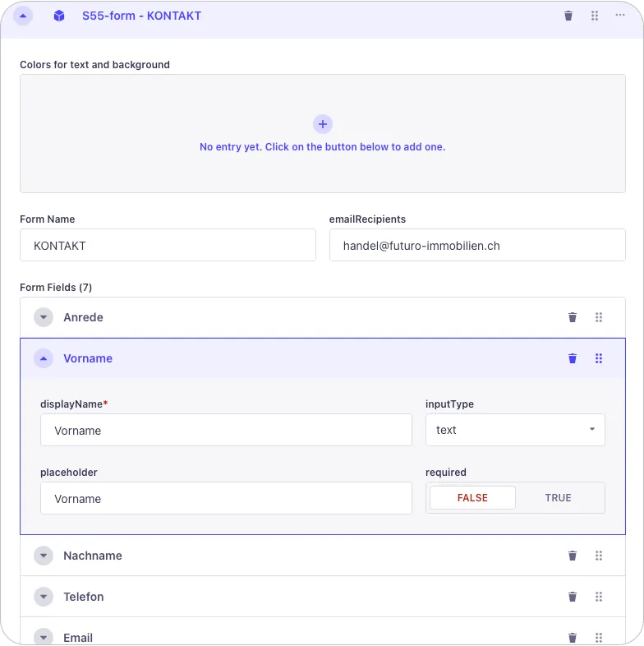Set required to FALSE
The image size is (644, 646).
click(472, 498)
